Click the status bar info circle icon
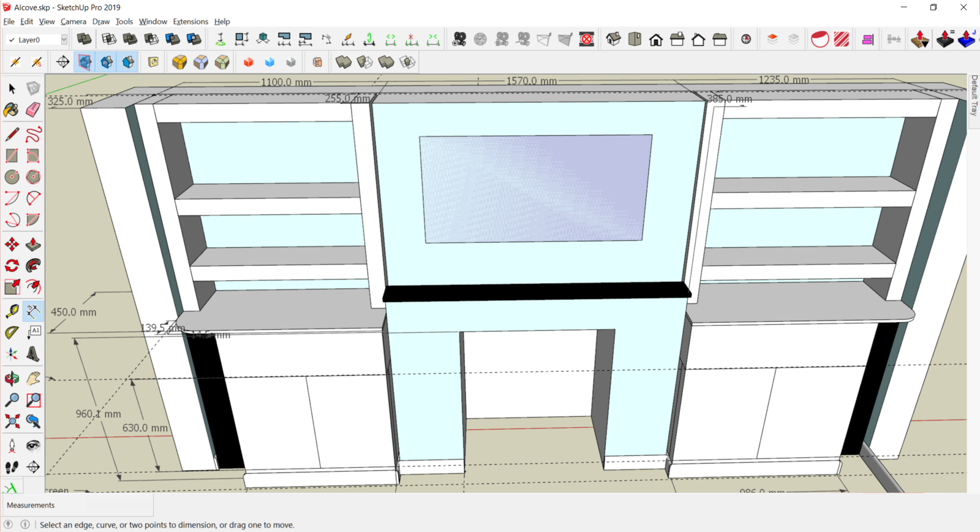 [25, 525]
